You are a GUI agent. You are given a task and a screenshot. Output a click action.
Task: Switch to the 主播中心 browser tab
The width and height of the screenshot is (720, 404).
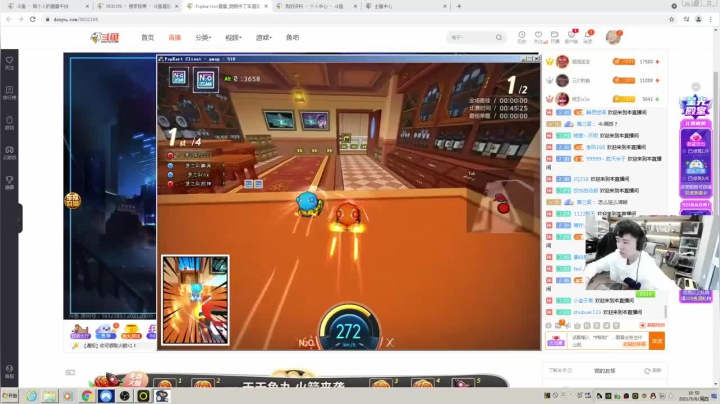406,6
